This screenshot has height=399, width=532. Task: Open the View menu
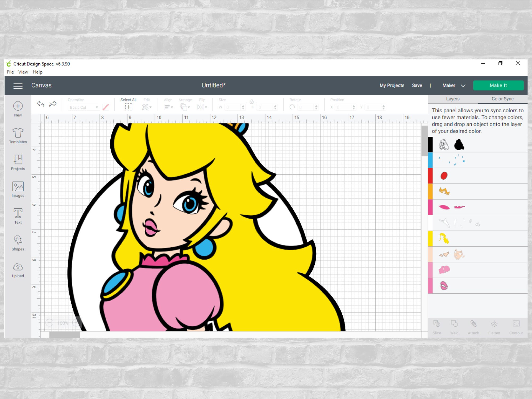(x=23, y=72)
